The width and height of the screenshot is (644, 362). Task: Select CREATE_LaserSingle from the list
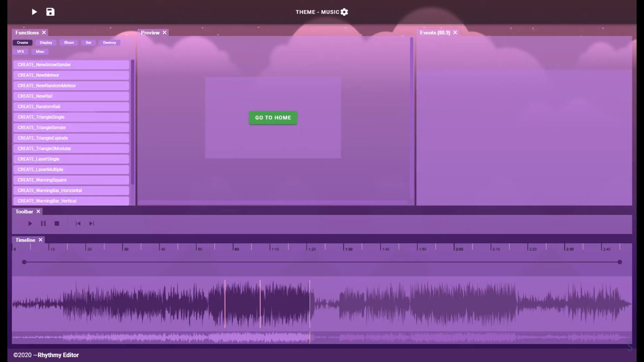pos(71,159)
